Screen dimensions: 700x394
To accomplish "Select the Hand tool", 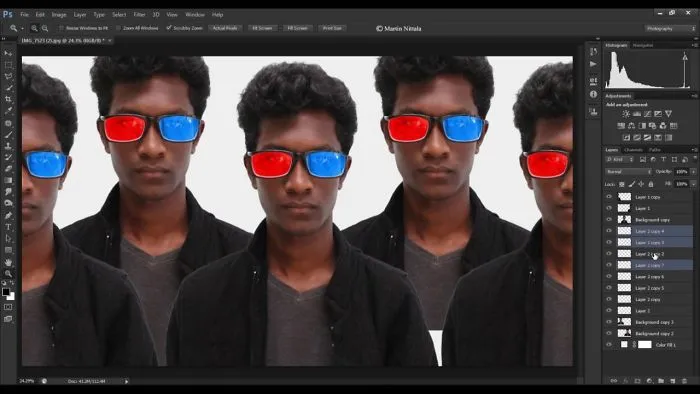I will click(8, 262).
